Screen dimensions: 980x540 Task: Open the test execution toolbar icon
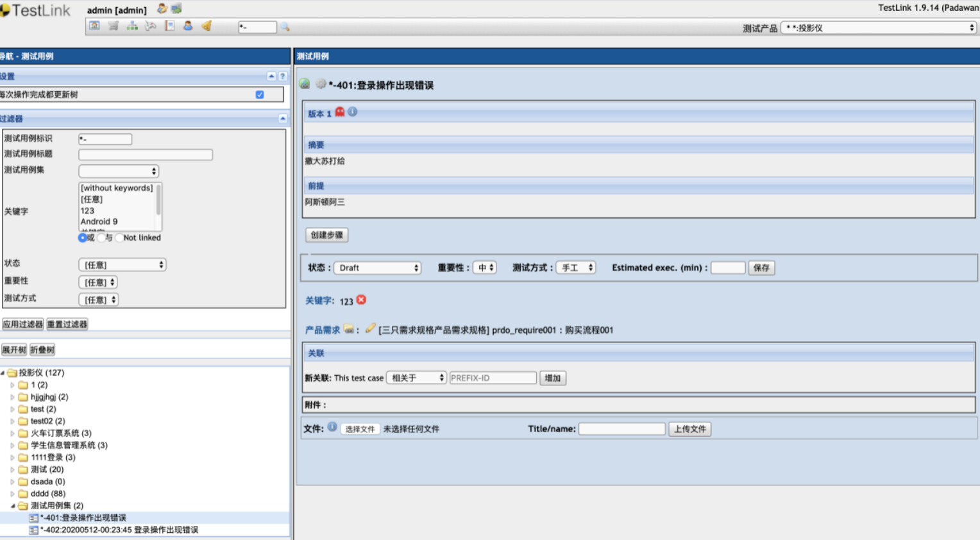pyautogui.click(x=151, y=26)
